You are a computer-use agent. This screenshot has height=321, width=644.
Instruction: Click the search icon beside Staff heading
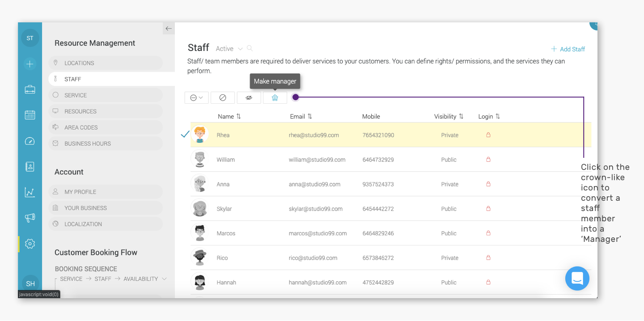click(250, 48)
